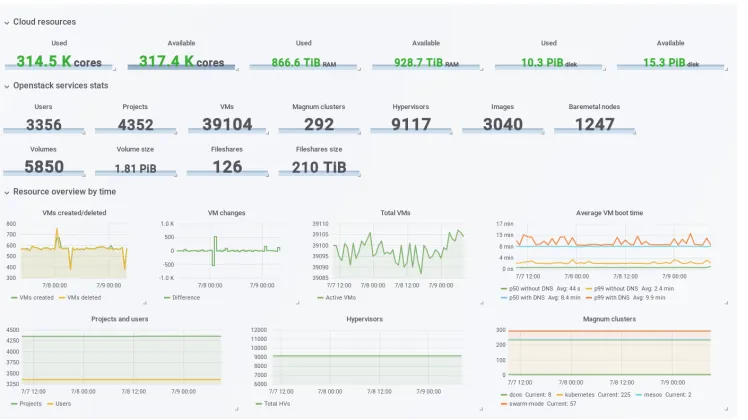Click the 1247 baremetal nodes value

pyautogui.click(x=594, y=125)
